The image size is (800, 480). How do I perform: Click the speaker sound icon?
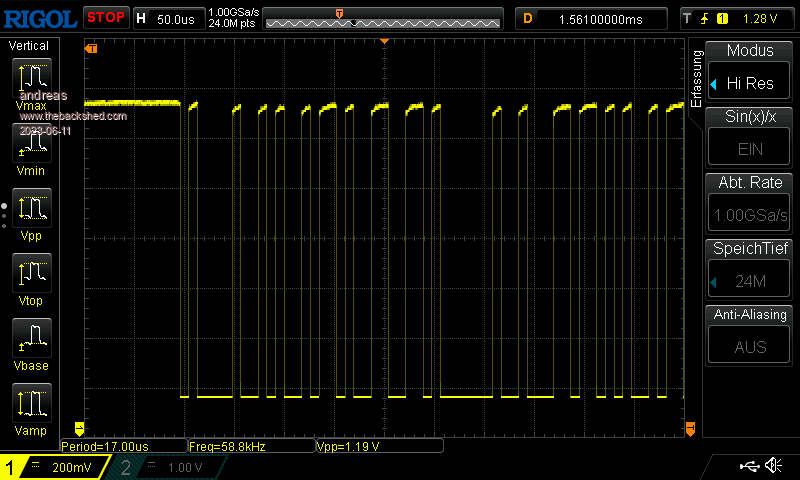pyautogui.click(x=773, y=466)
